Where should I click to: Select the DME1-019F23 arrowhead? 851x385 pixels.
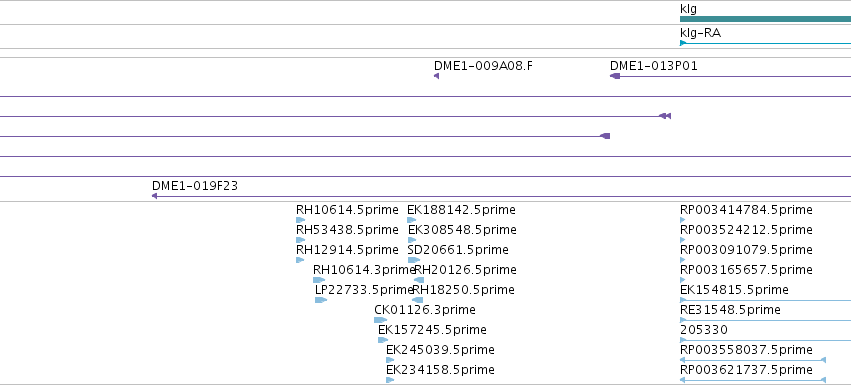pyautogui.click(x=155, y=196)
